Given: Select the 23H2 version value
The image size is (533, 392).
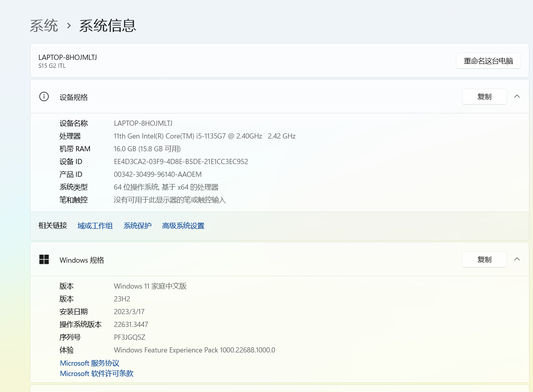Looking at the screenshot, I should click(122, 299).
